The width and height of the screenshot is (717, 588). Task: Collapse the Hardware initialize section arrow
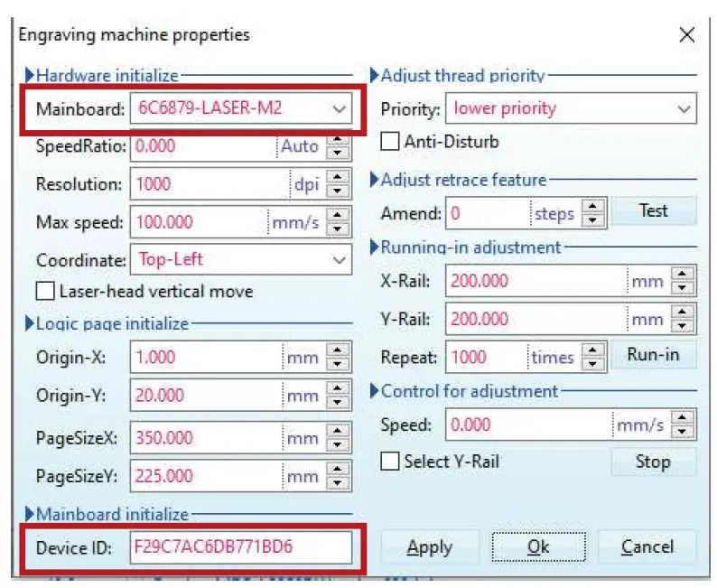[x=29, y=75]
